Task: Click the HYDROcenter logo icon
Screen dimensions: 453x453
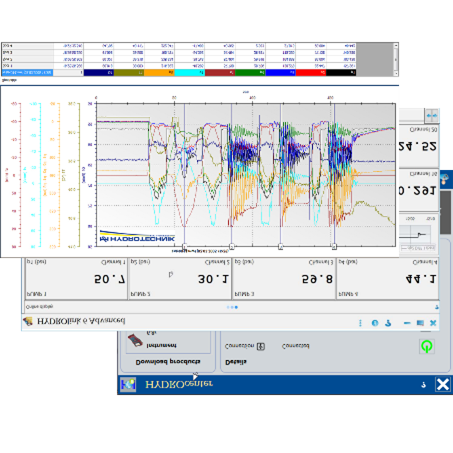Action: [128, 384]
